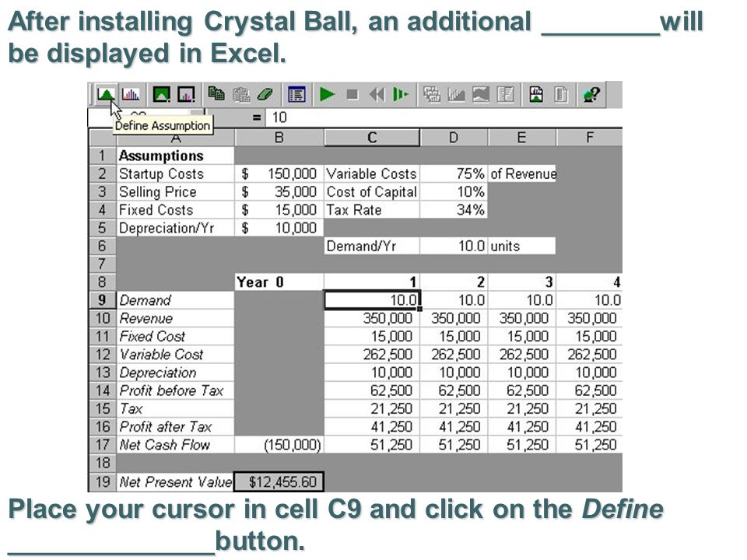Open Crystal Ball help question-mark icon
The image size is (747, 560).
pos(591,94)
